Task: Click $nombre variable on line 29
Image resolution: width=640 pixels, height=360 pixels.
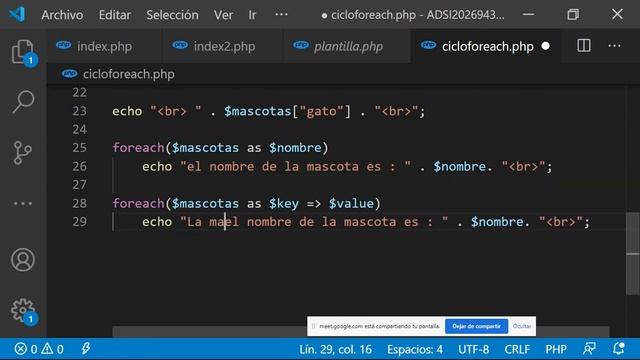Action: [497, 222]
